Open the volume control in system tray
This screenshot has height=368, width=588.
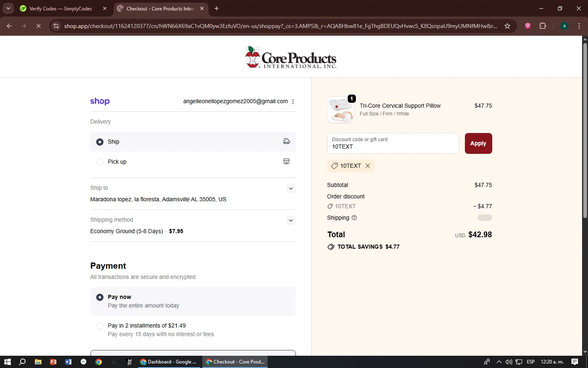[509, 362]
